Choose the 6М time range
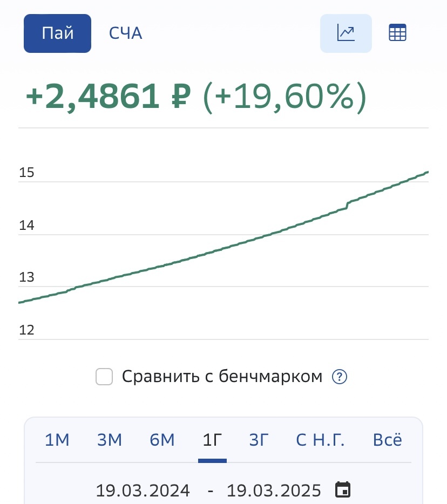The height and width of the screenshot is (504, 447). (x=161, y=440)
